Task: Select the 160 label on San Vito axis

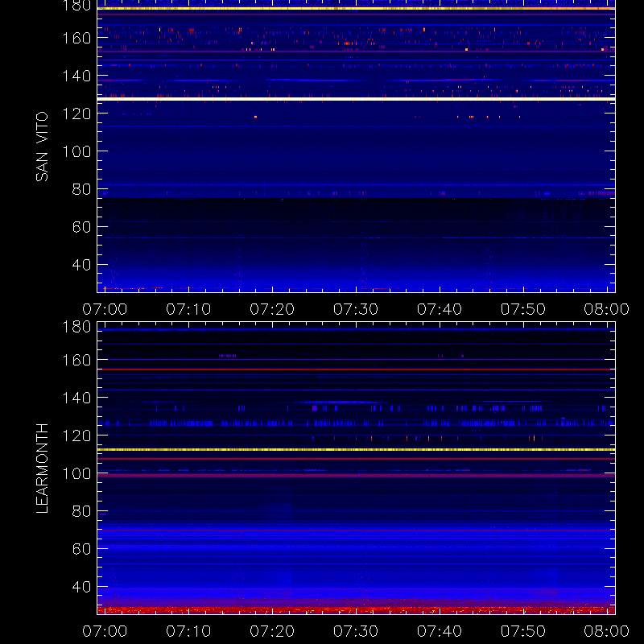Action: coord(76,38)
